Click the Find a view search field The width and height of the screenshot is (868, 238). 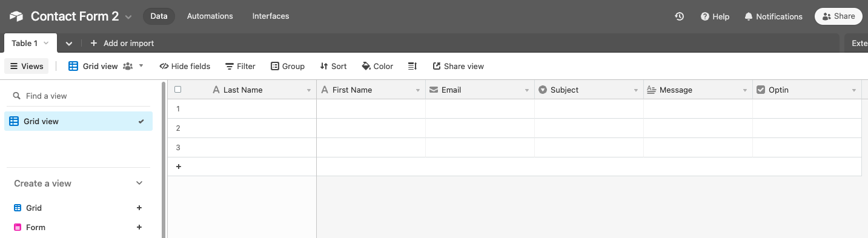tap(78, 96)
